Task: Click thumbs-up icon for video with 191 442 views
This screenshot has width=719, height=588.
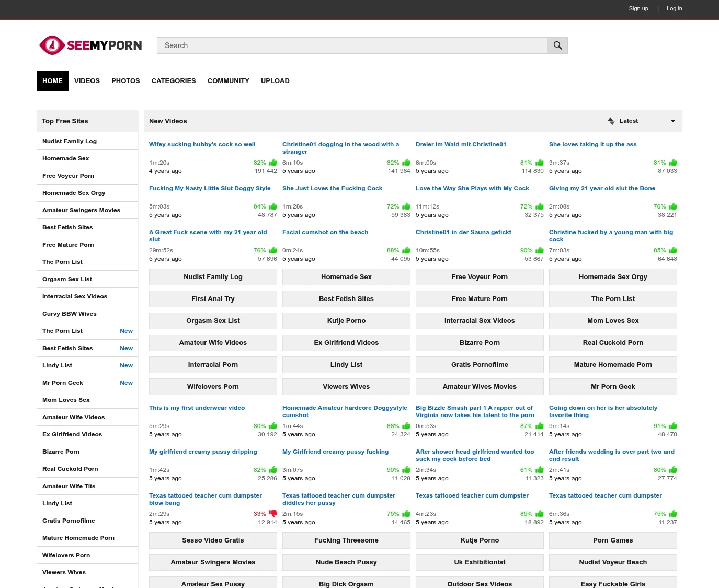Action: (273, 163)
